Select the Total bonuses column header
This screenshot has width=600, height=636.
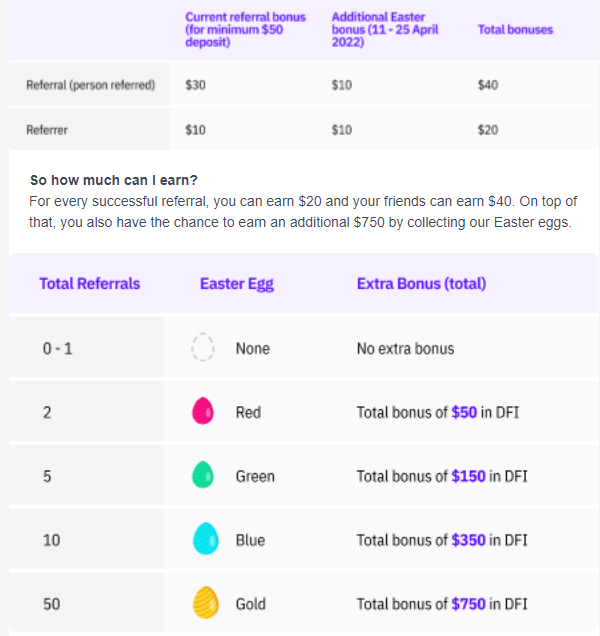pos(515,30)
